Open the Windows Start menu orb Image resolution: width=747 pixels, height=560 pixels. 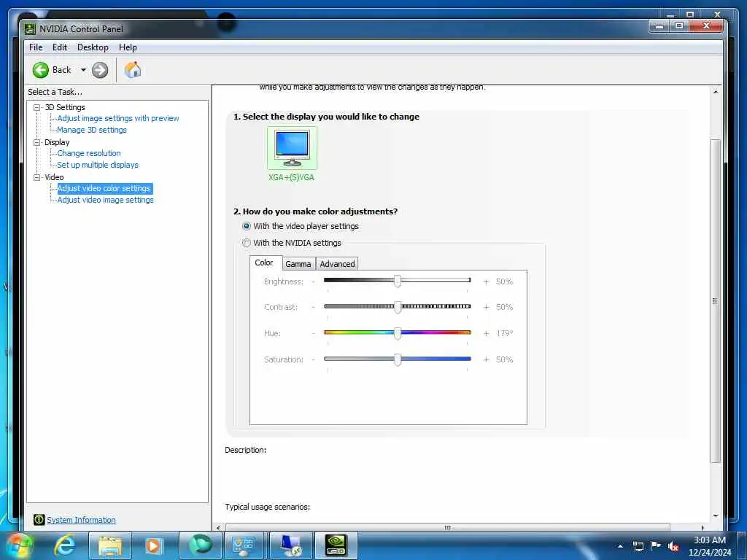(19, 545)
